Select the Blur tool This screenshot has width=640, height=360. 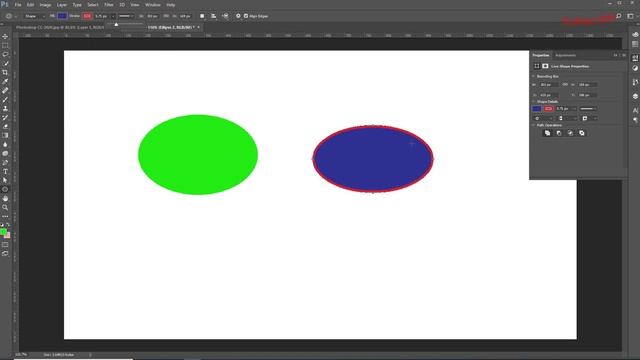click(5, 144)
